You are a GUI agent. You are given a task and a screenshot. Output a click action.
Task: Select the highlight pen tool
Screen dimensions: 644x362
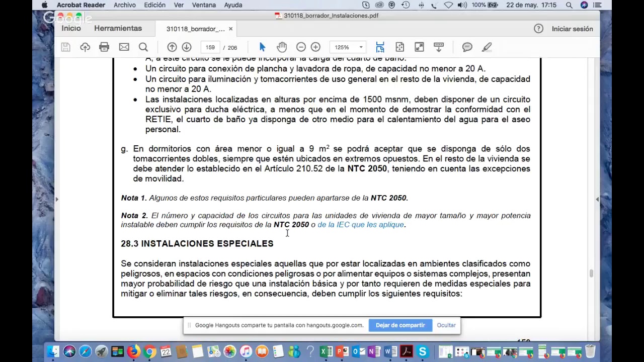pyautogui.click(x=487, y=47)
